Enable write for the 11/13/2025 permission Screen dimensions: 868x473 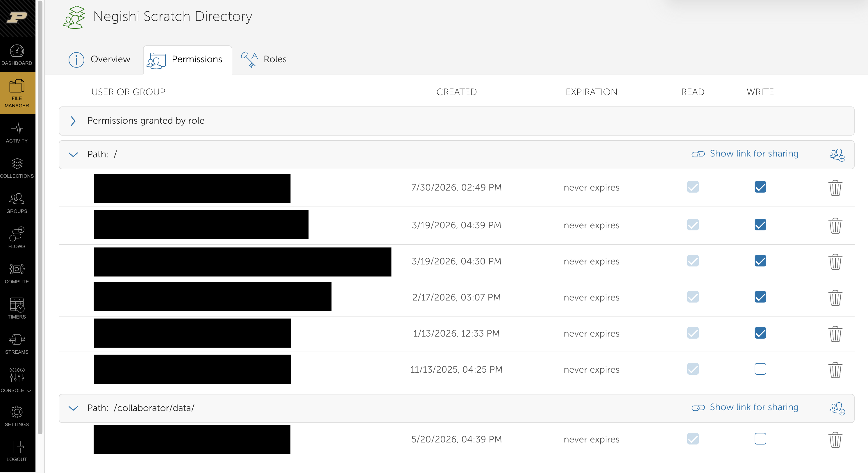pos(760,369)
